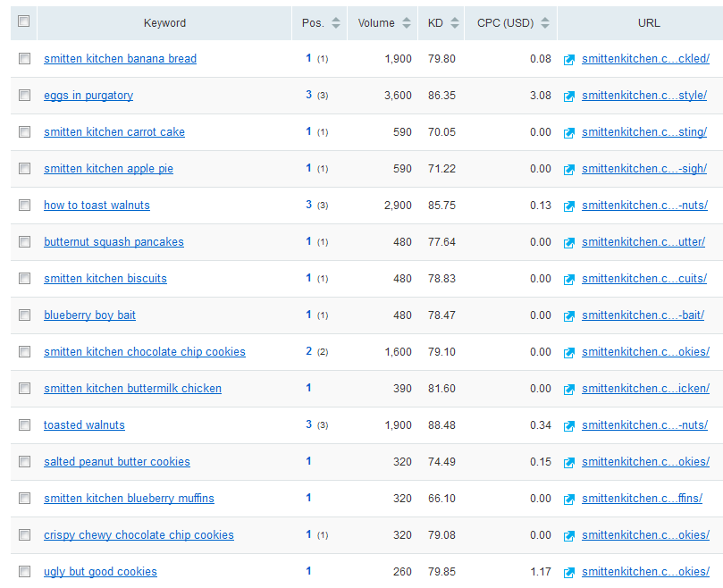Open external link icon for apple pie row
723x588 pixels.
[x=569, y=170]
